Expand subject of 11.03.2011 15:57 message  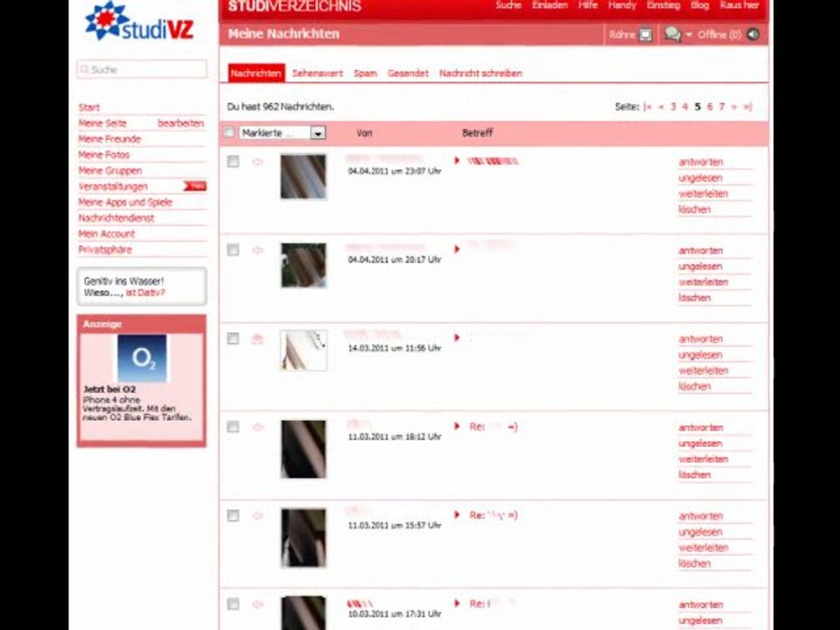(x=457, y=514)
